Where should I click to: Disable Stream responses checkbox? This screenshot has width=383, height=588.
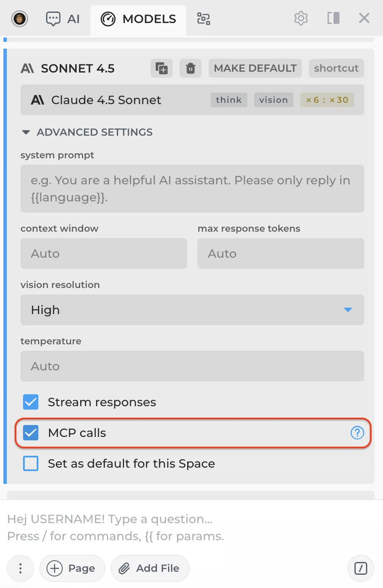(x=31, y=402)
